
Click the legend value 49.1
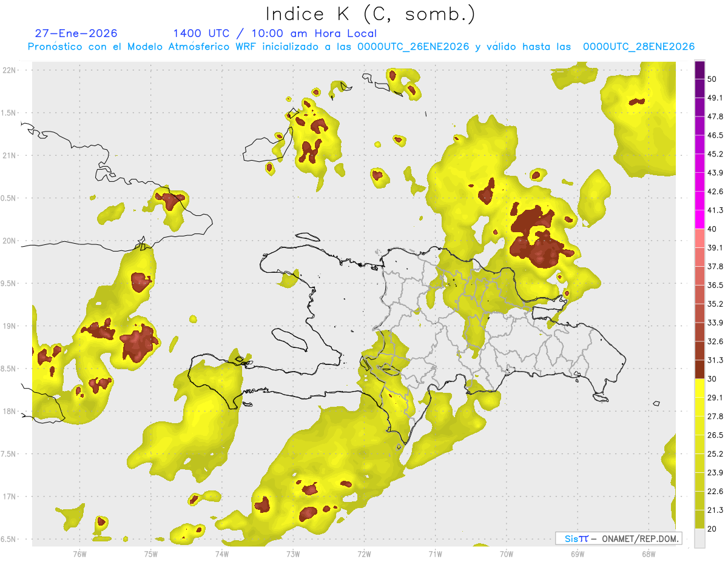click(x=716, y=98)
